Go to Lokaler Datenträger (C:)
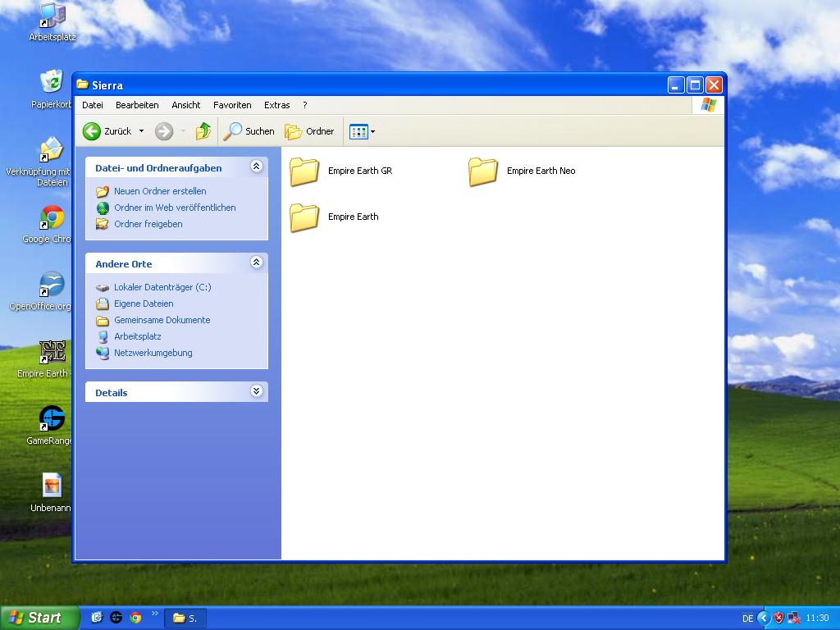 coord(162,287)
